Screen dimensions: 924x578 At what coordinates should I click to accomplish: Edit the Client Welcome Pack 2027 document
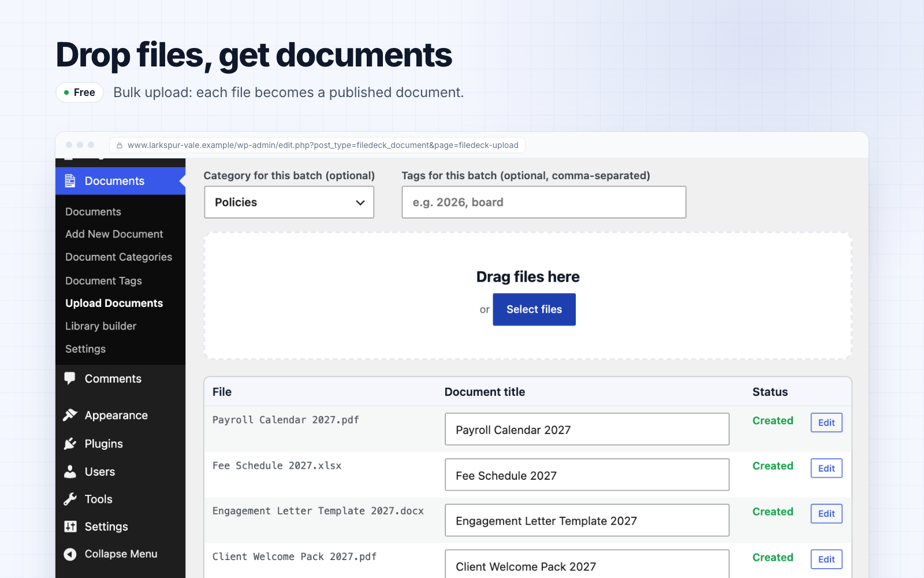pos(826,559)
